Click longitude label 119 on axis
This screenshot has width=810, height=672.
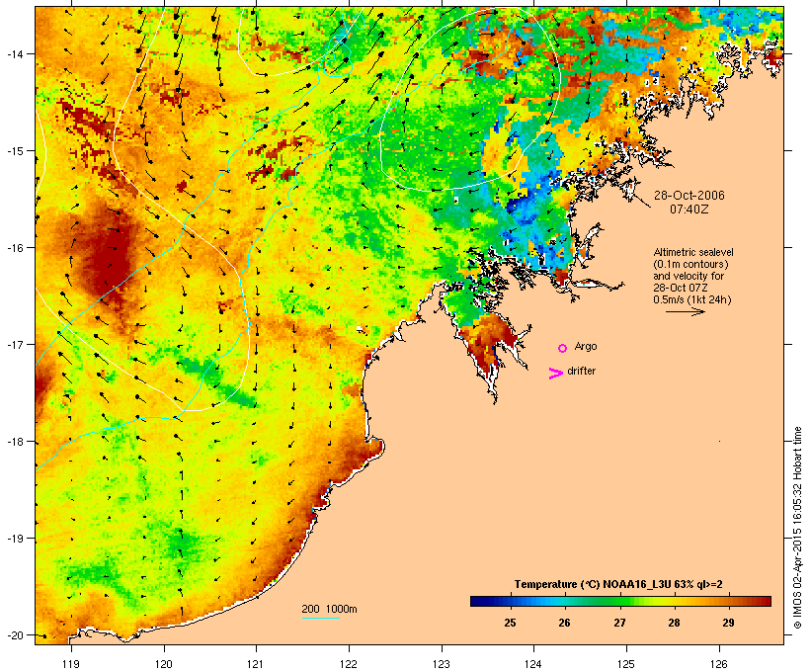pyautogui.click(x=71, y=664)
